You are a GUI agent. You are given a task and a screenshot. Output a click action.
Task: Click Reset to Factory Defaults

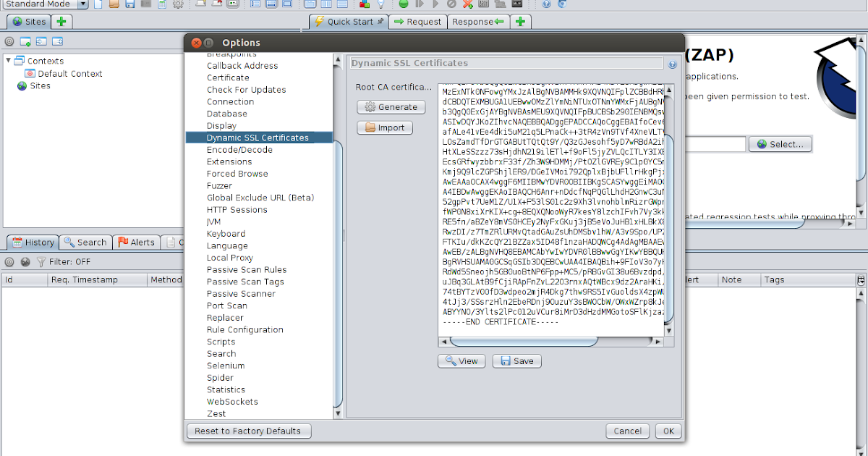pyautogui.click(x=248, y=431)
